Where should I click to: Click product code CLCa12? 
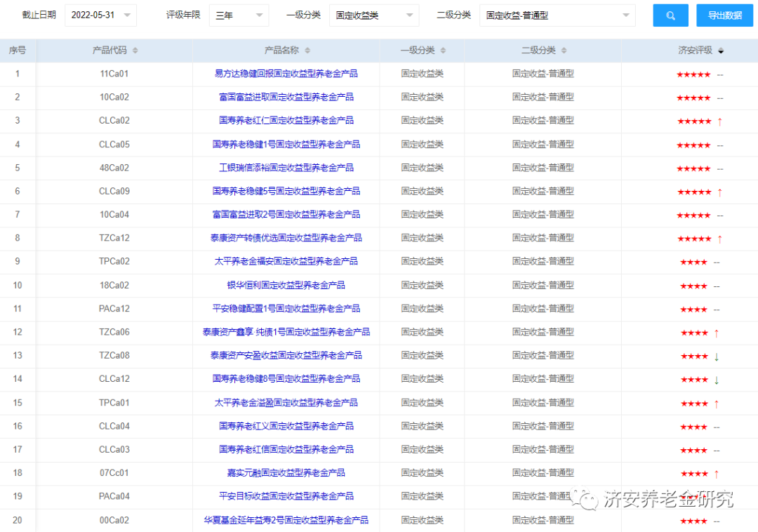[x=114, y=378]
